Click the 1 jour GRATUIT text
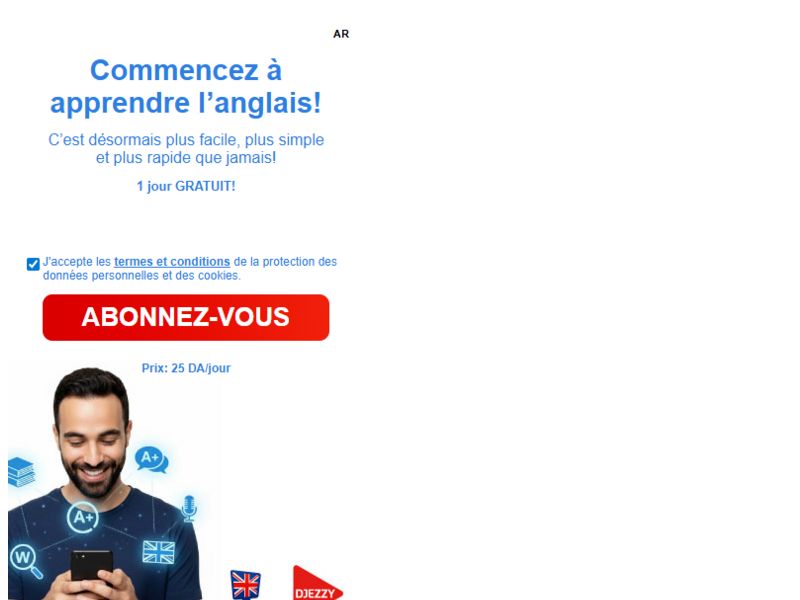This screenshot has height=600, width=800. click(186, 186)
